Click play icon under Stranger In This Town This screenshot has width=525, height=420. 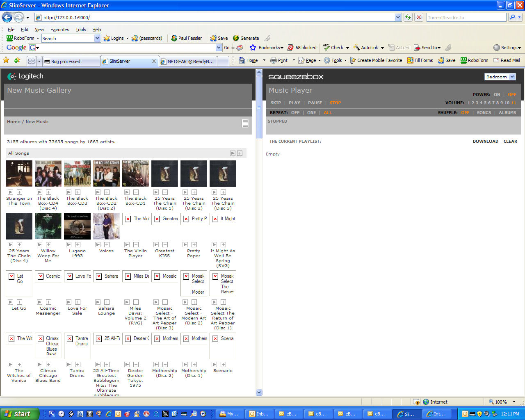[11, 192]
